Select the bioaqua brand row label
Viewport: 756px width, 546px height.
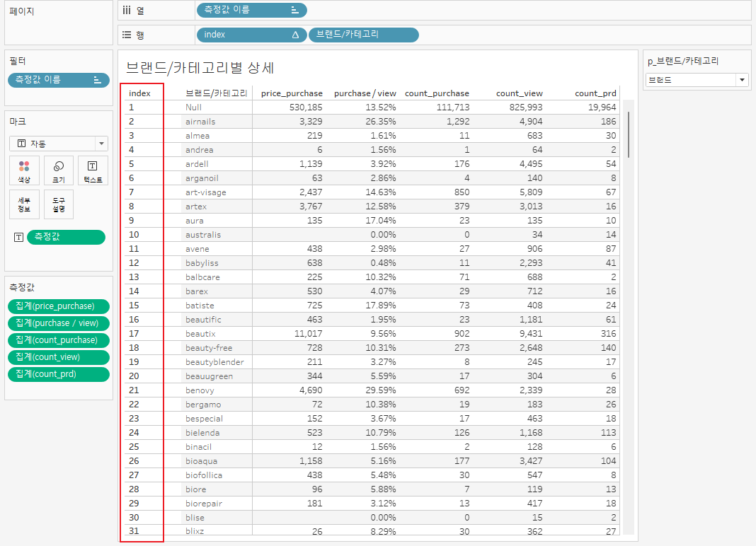tap(202, 461)
